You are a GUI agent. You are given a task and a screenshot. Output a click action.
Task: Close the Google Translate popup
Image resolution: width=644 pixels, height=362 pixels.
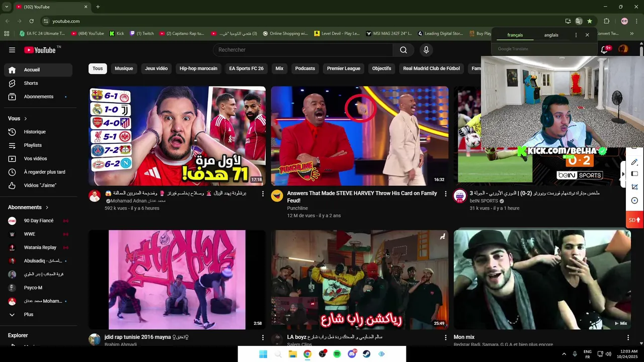(x=587, y=35)
